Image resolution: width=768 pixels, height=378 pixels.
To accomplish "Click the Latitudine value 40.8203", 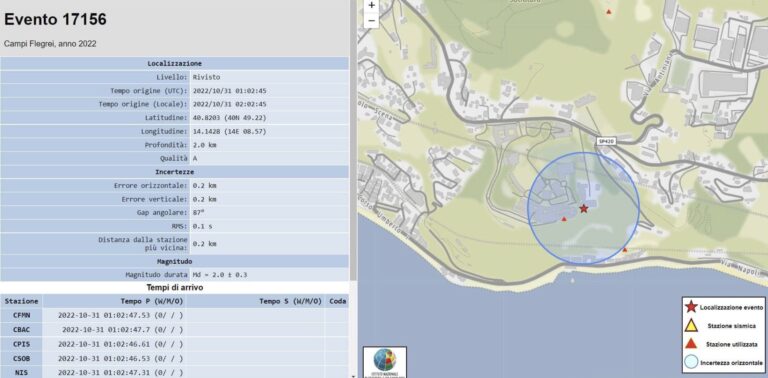I will [x=206, y=118].
